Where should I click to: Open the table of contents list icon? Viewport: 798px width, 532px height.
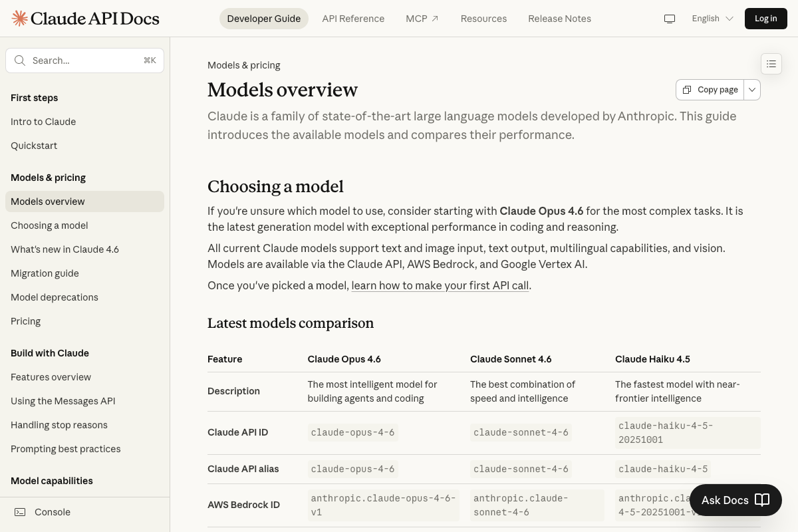771,64
